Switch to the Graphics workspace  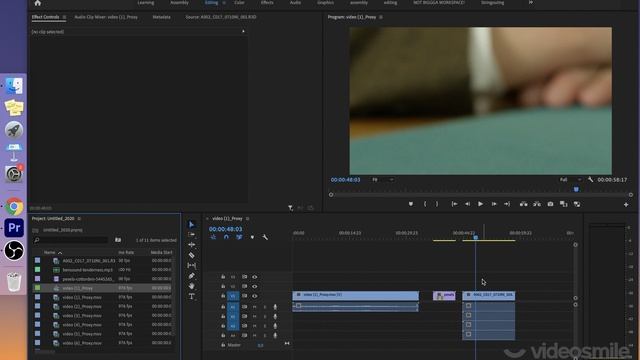325,2
